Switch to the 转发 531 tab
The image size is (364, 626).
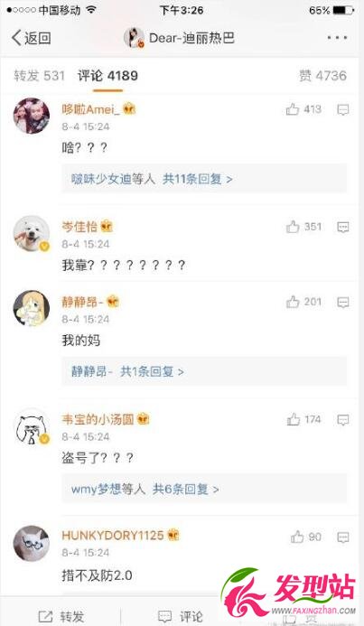pyautogui.click(x=39, y=76)
